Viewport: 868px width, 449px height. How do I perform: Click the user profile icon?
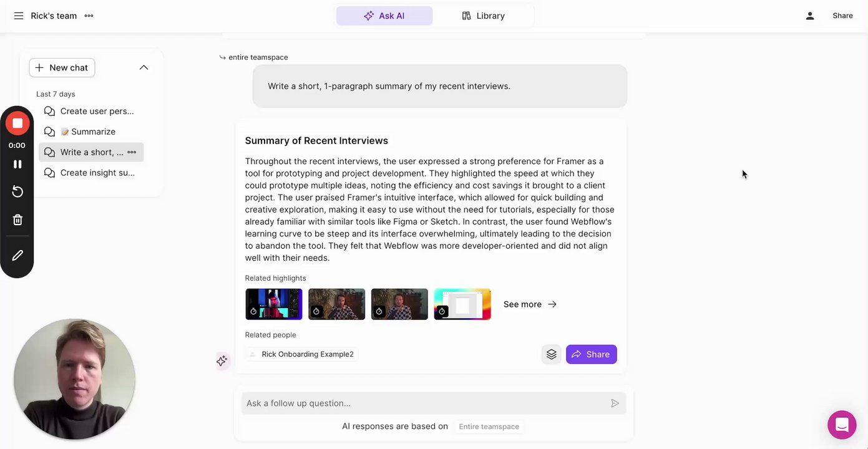(x=809, y=16)
